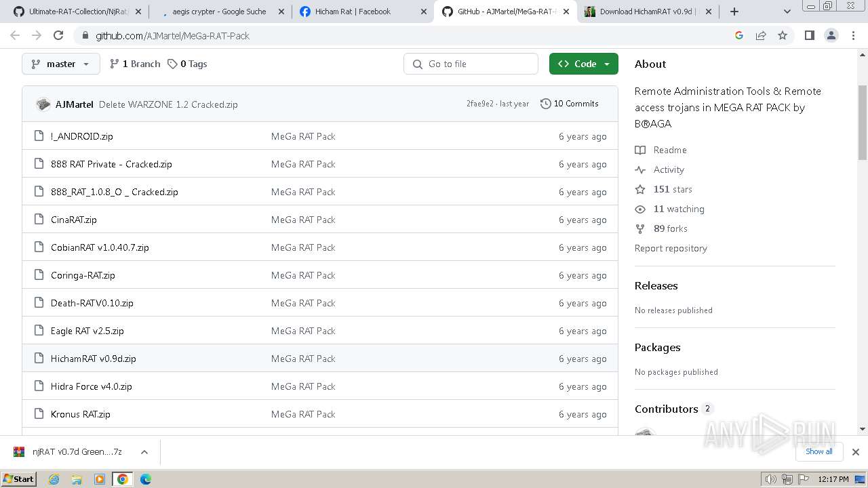
Task: Open AJMartel author link
Action: point(75,104)
